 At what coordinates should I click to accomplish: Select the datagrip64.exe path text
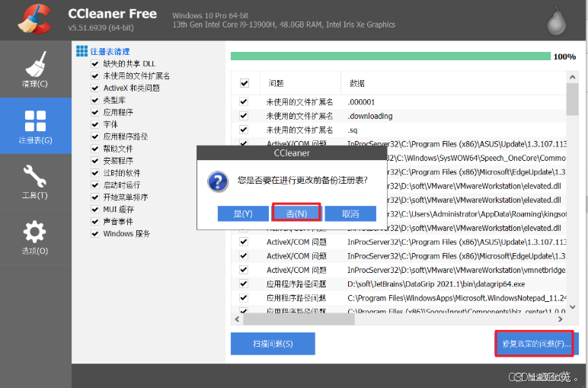point(436,284)
